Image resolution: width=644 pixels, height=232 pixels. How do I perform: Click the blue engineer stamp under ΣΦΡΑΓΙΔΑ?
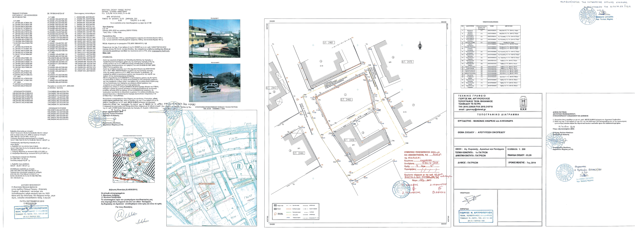(x=476, y=216)
